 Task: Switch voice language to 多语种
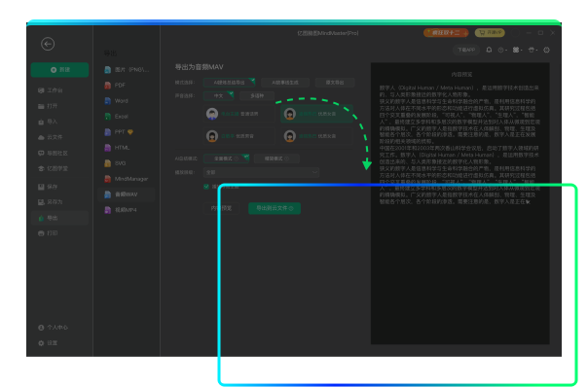tap(257, 96)
